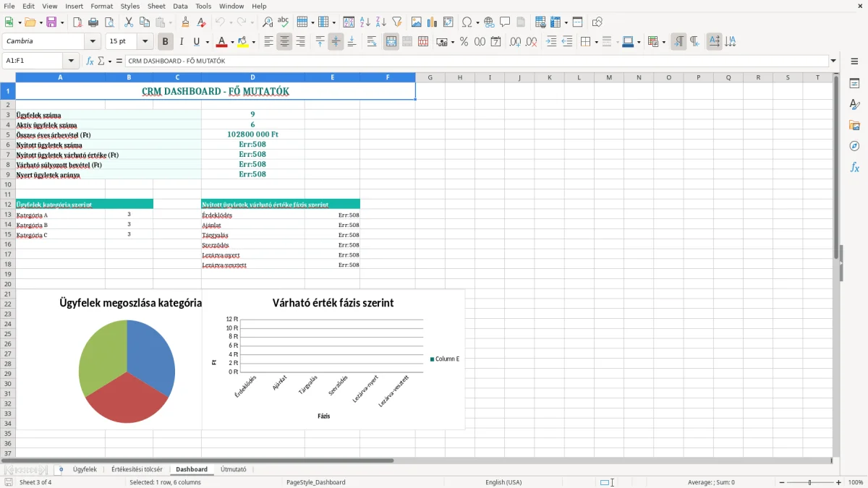Open sidebar Styles panel icon
This screenshot has width=868, height=488.
tap(854, 105)
